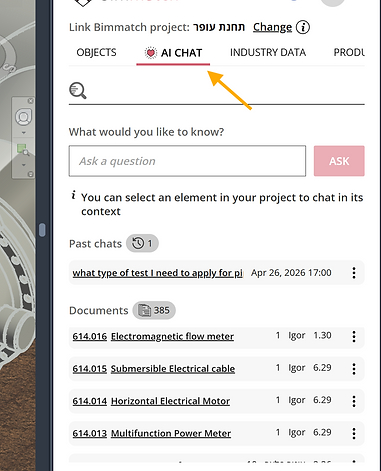Open options for Horizontal Electrical Motor
Screen dimensions: 381x471
tap(354, 401)
